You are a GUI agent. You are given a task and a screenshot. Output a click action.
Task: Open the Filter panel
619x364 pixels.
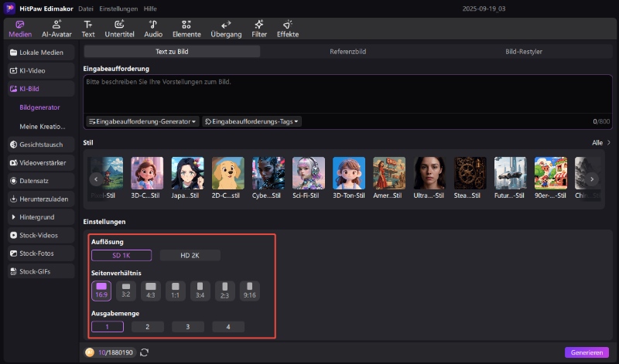pos(259,29)
